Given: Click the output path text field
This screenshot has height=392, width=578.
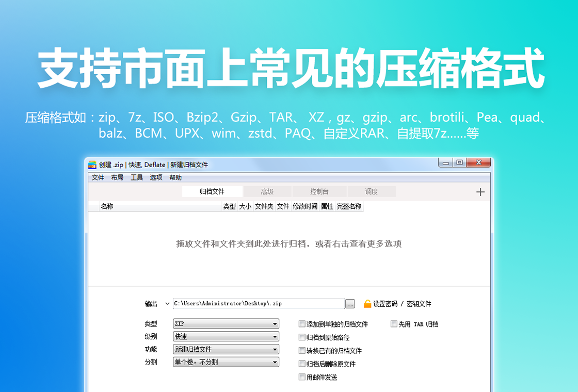Looking at the screenshot, I should tap(258, 304).
